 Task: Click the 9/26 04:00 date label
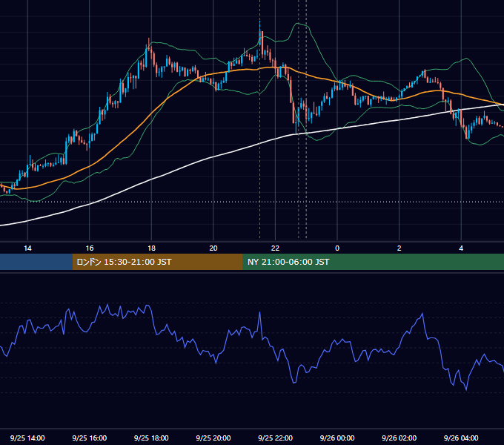461,438
